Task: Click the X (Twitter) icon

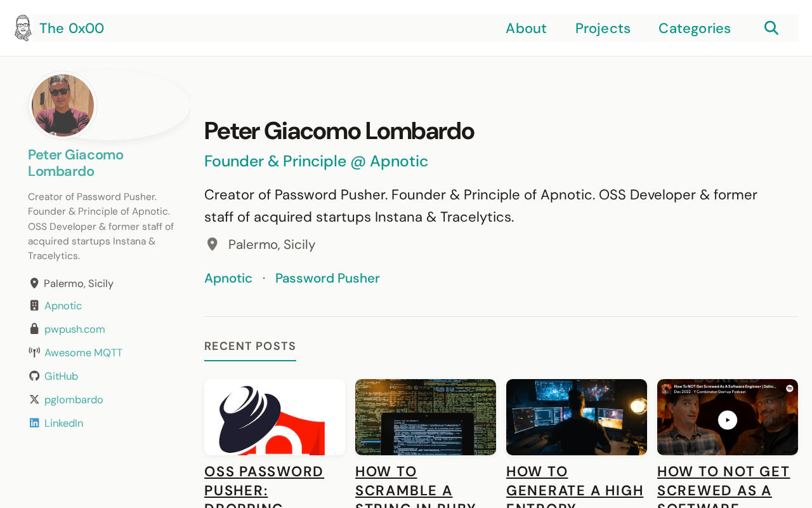Action: point(34,399)
